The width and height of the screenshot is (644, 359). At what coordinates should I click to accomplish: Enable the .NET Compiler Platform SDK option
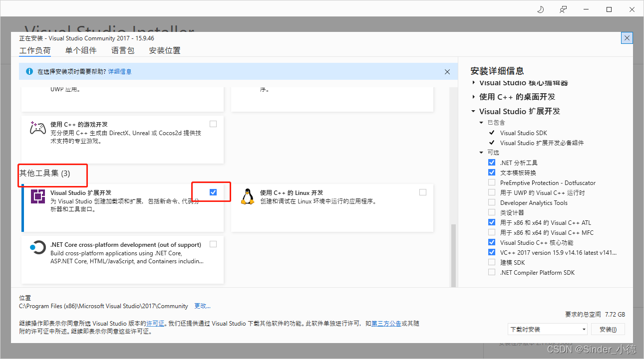point(492,272)
